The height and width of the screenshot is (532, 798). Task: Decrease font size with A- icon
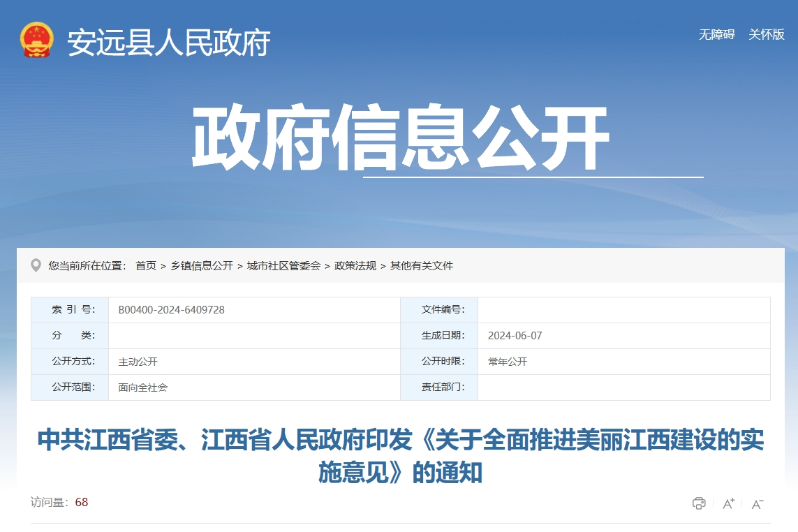click(x=758, y=503)
